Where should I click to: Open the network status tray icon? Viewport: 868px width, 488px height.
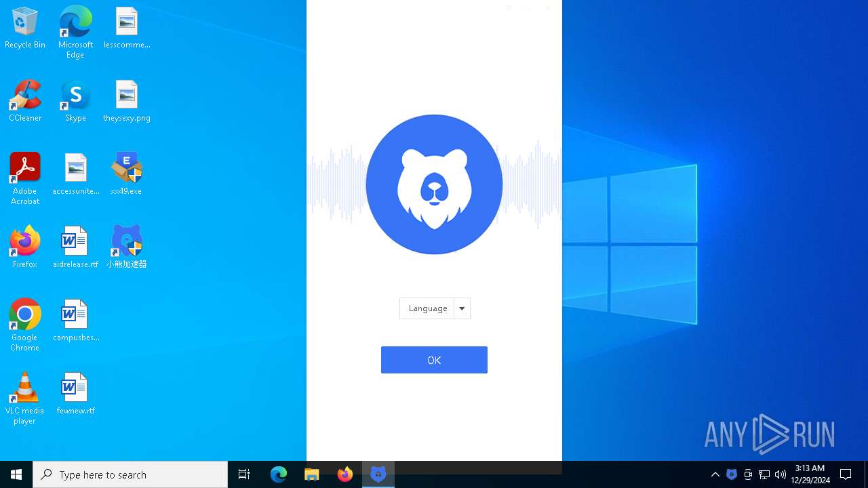coord(764,474)
